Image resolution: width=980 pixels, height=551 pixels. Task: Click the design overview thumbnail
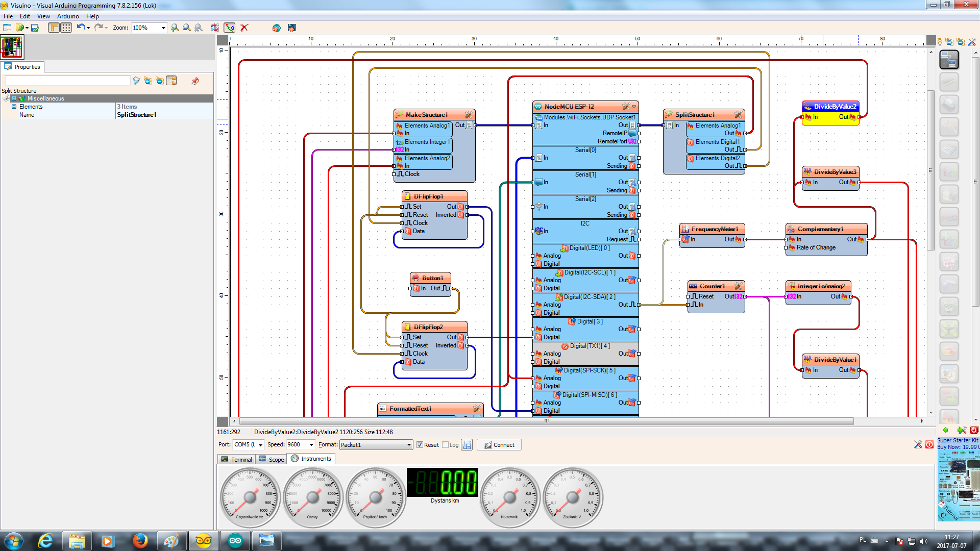(12, 47)
